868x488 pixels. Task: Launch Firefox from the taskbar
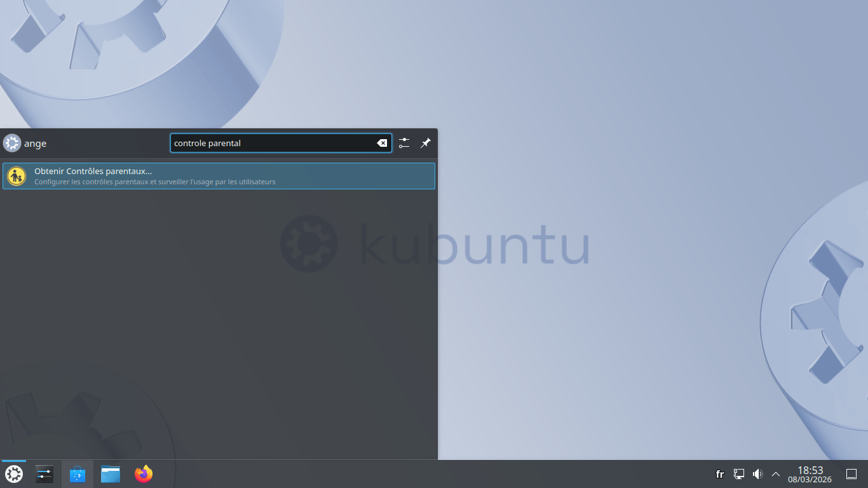(144, 474)
